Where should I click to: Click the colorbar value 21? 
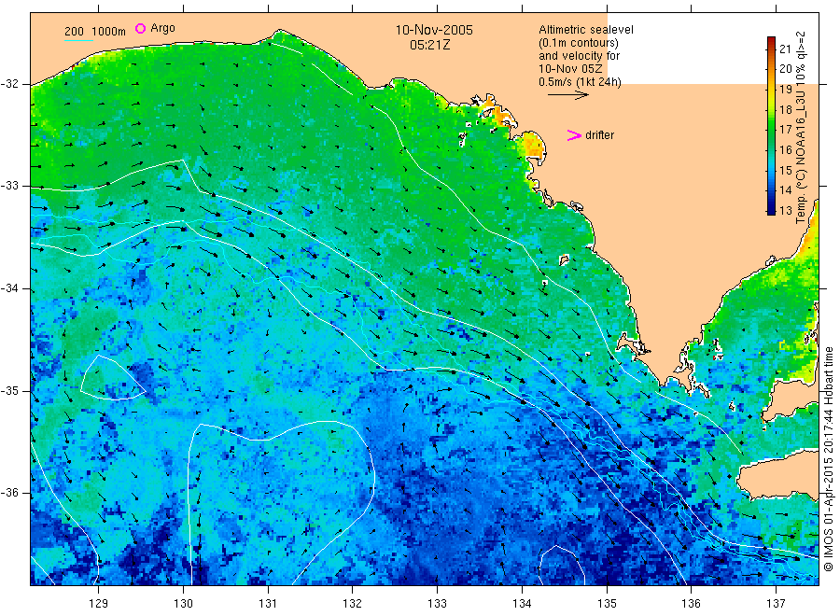tap(785, 49)
